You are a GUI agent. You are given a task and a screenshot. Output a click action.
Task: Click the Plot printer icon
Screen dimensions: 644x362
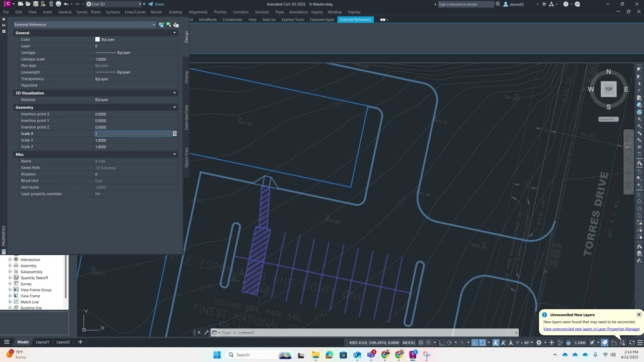tap(58, 4)
